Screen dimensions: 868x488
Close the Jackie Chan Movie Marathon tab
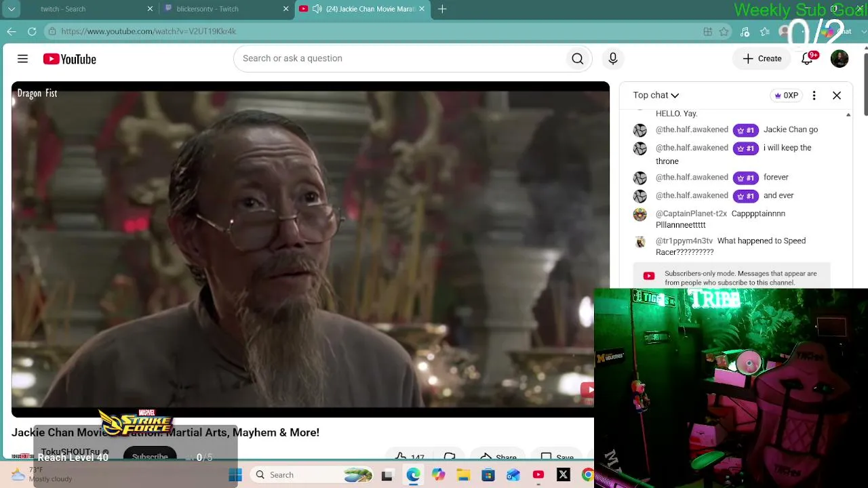tap(422, 9)
